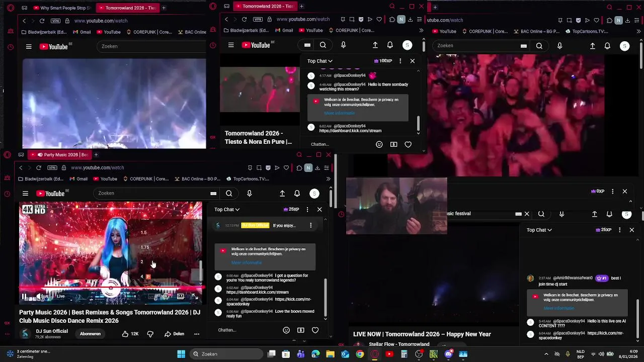Mute the Party Music video volume

(x=41, y=296)
